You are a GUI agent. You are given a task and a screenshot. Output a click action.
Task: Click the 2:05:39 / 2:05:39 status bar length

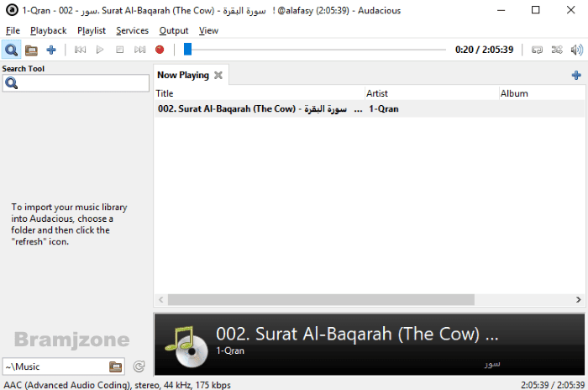tap(553, 385)
